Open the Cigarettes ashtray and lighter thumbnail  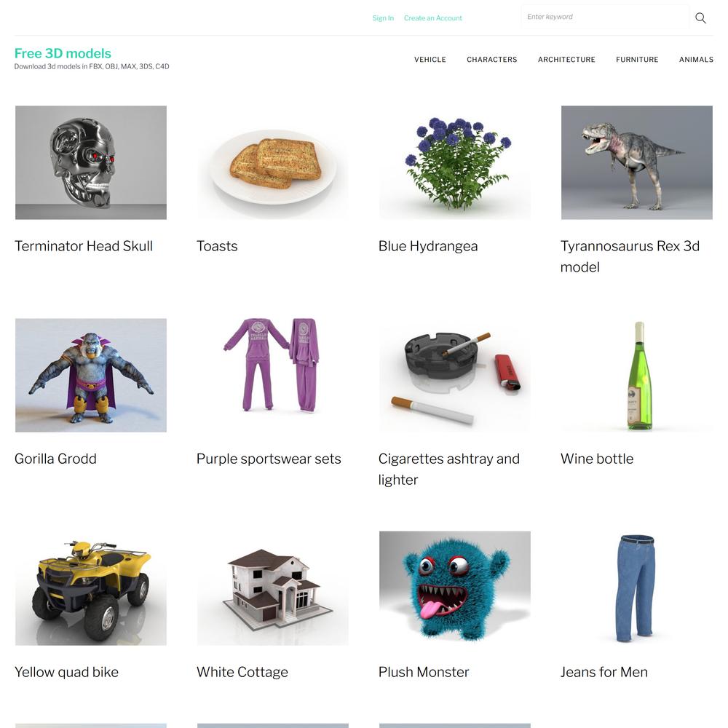[x=455, y=375]
